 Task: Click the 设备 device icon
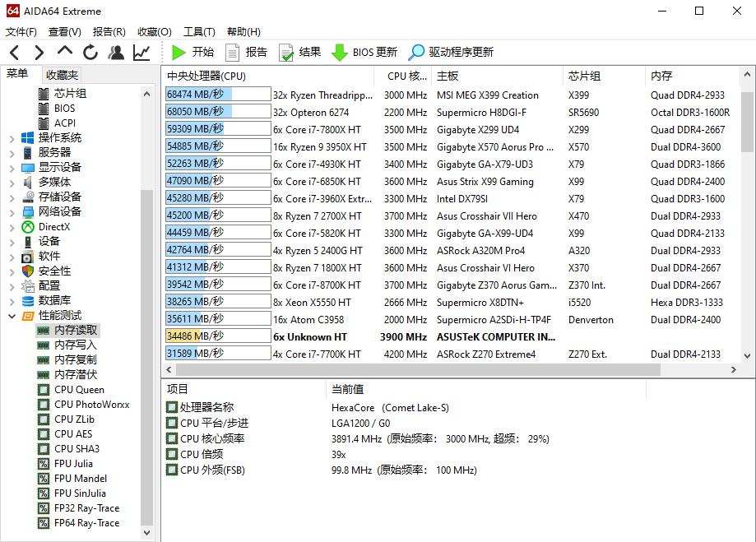tap(28, 242)
